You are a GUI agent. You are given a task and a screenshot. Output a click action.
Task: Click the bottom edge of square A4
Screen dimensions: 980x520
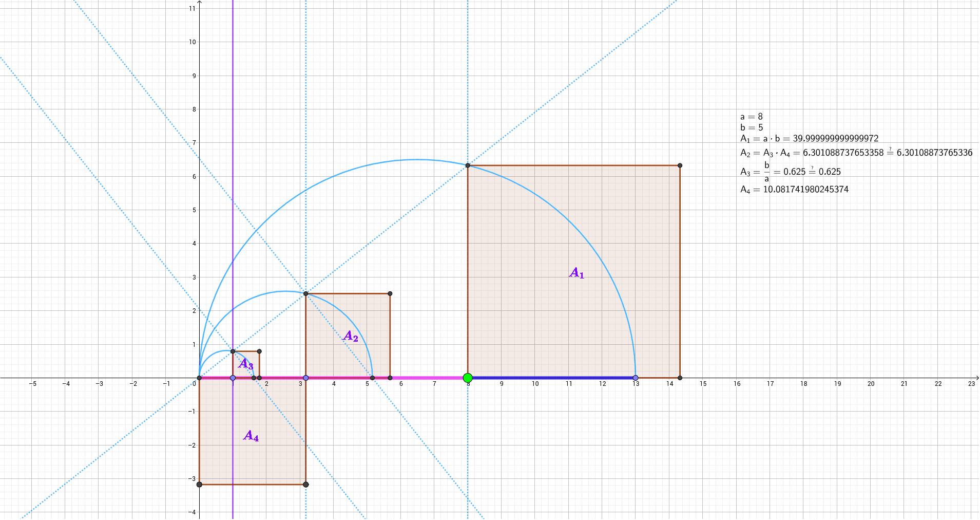click(253, 485)
